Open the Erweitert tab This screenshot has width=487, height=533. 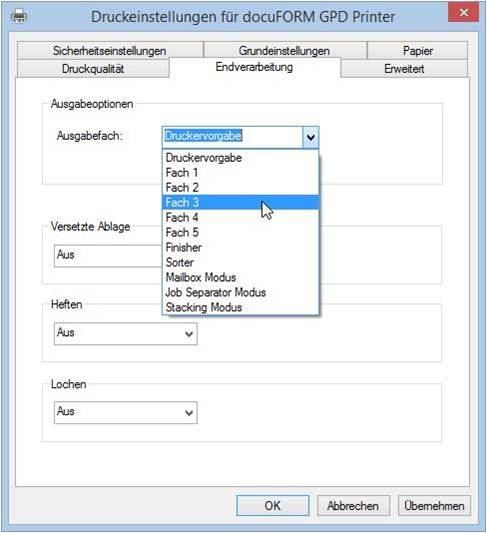(404, 69)
